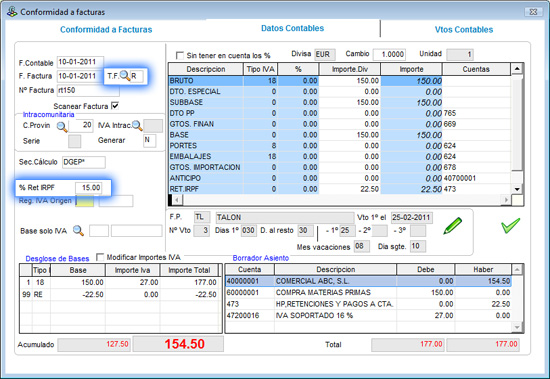Click the Nº Factura field rt150

[88, 90]
